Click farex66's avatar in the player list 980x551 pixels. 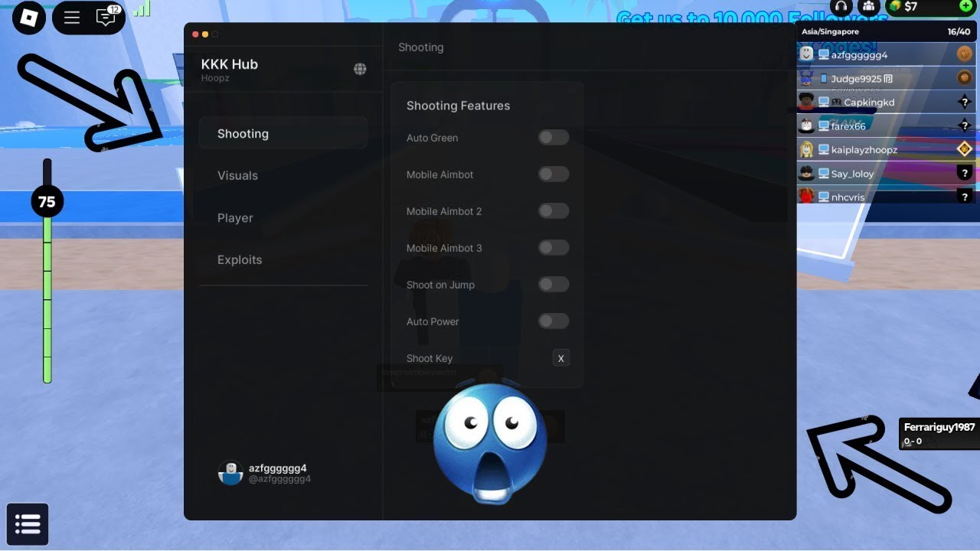(806, 126)
